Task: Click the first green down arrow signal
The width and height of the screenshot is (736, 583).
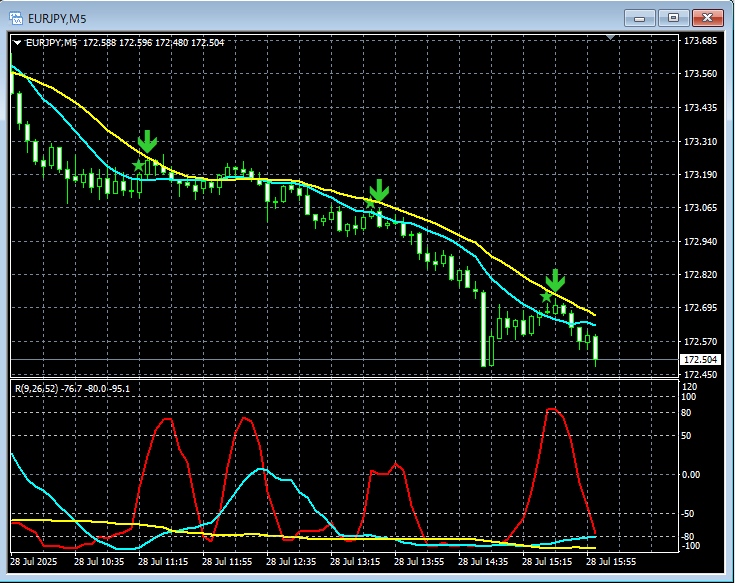Action: click(147, 141)
